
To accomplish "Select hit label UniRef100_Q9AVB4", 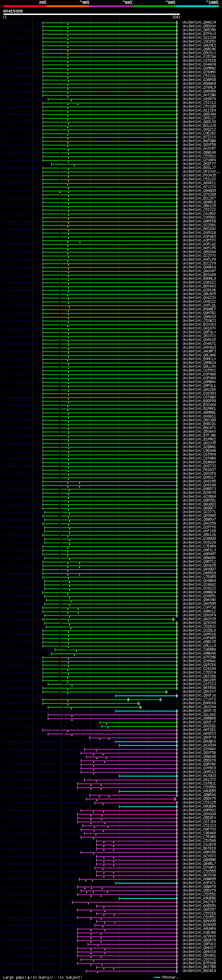I will [199, 91].
